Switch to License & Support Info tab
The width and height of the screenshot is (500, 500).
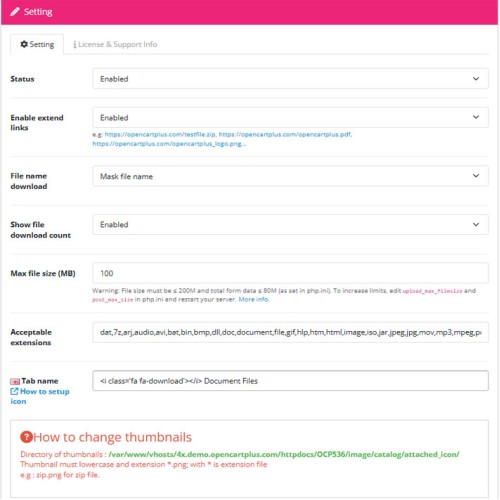tap(115, 44)
